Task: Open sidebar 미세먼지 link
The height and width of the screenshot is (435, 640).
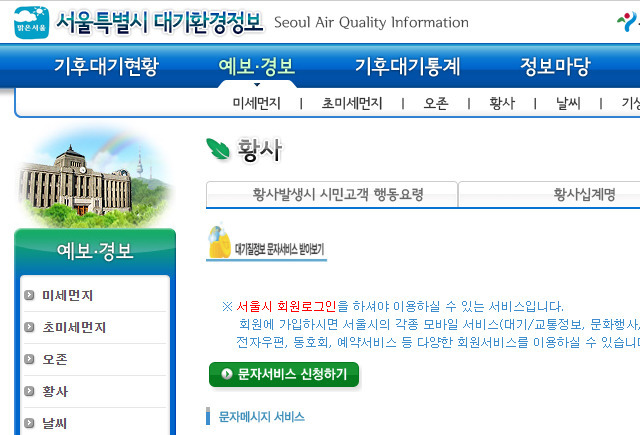Action: pyautogui.click(x=68, y=295)
